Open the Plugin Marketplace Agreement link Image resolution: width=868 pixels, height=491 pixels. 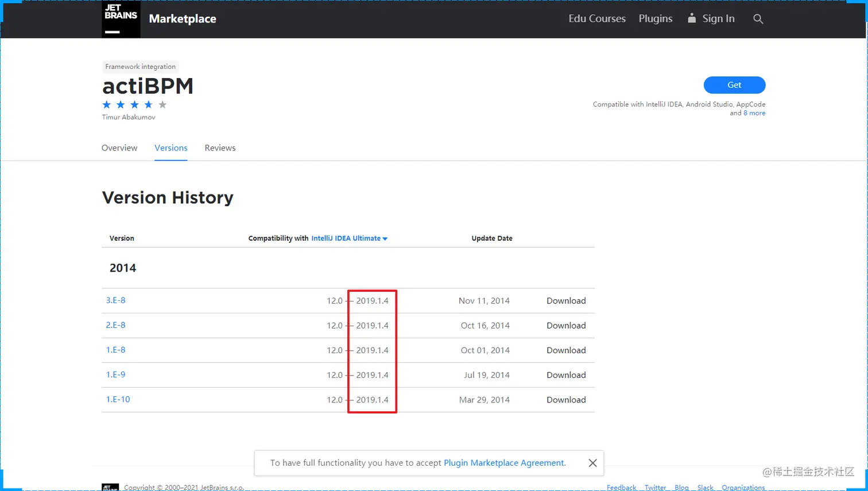coord(505,463)
